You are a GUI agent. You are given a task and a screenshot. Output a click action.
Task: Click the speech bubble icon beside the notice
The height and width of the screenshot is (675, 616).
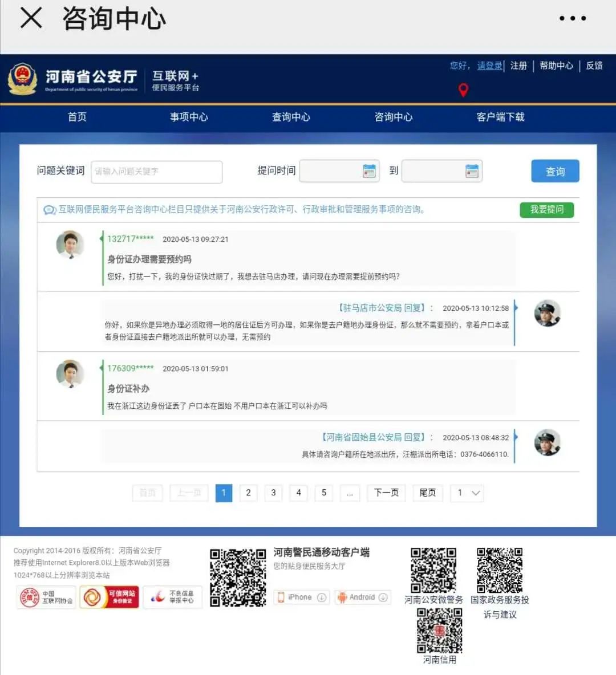point(50,210)
